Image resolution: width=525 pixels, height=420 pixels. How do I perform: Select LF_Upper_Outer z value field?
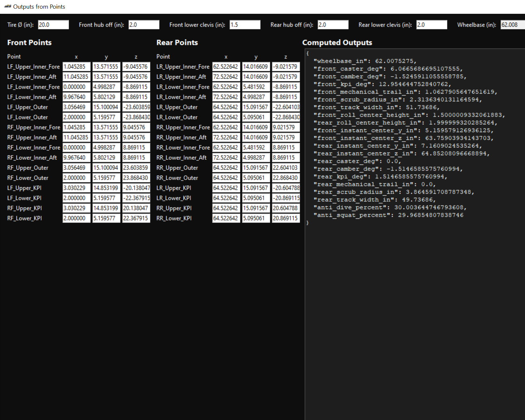tap(136, 107)
